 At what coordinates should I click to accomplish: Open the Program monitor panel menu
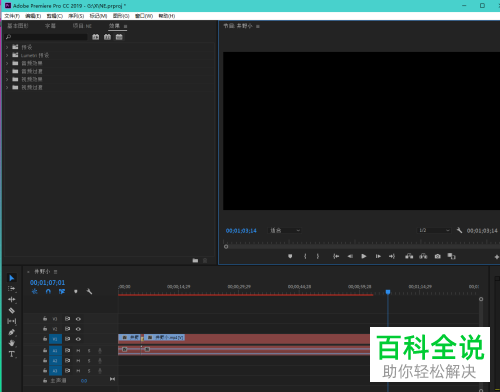(258, 26)
